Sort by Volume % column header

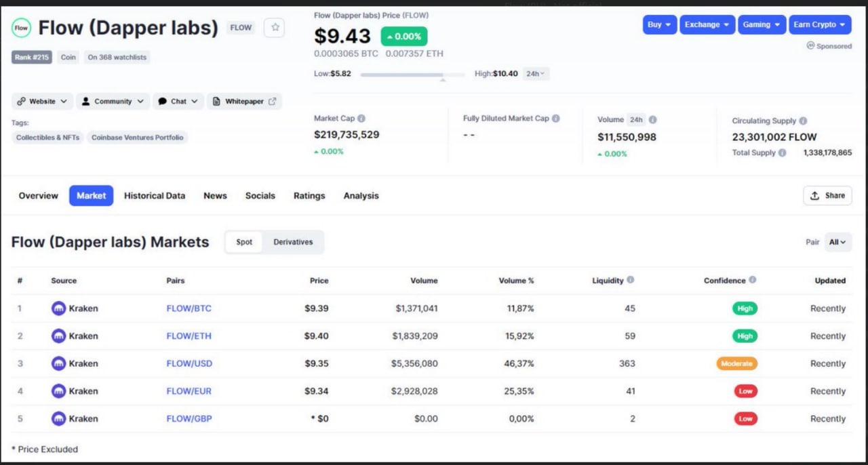click(x=516, y=281)
